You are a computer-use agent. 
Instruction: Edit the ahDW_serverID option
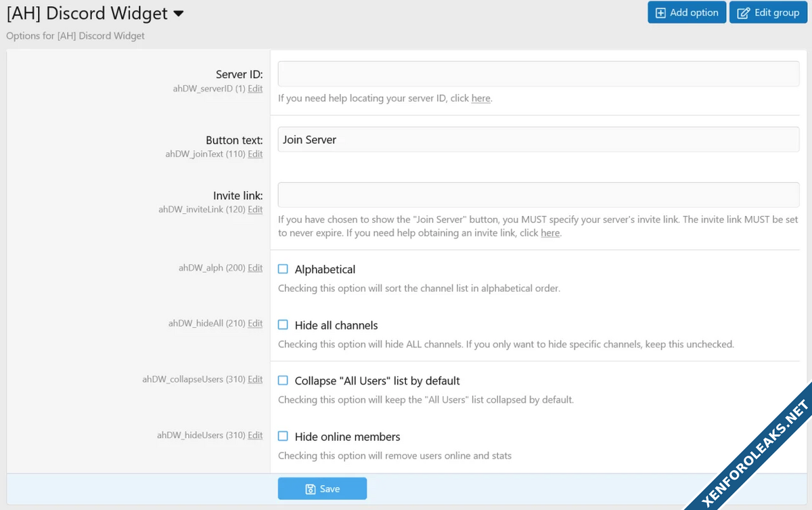pos(255,89)
